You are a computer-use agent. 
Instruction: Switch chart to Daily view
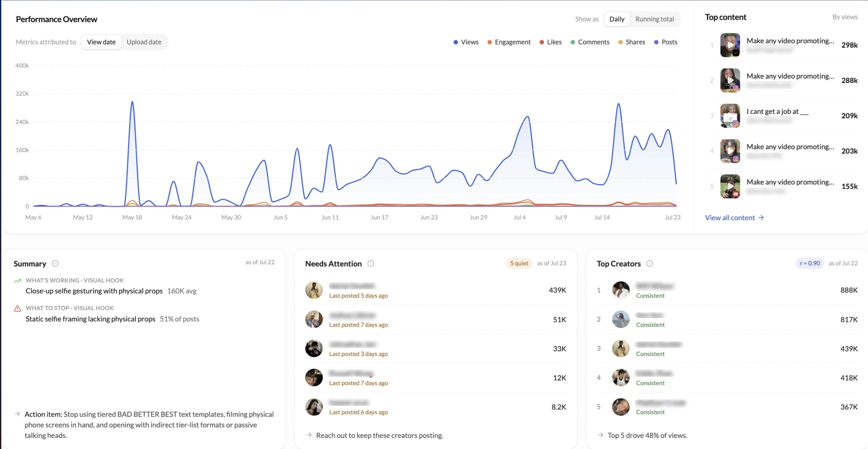point(617,19)
